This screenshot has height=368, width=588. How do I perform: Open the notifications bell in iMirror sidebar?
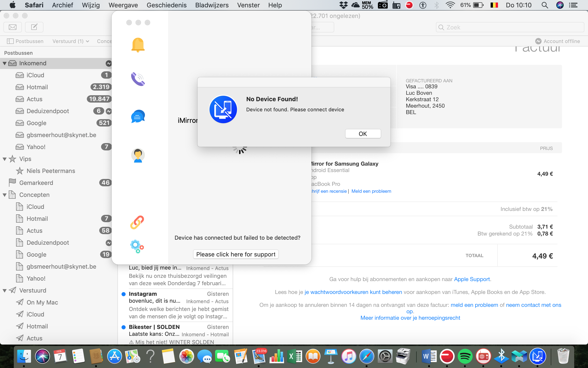point(138,45)
